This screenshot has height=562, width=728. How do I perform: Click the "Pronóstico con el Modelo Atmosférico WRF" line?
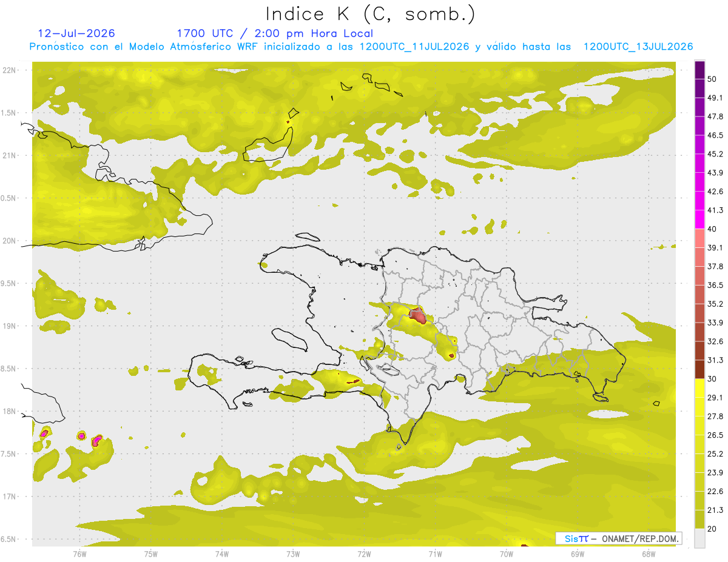tap(361, 47)
